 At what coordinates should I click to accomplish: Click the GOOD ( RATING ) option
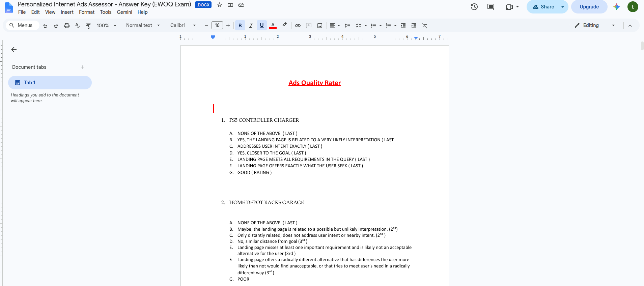pos(254,173)
